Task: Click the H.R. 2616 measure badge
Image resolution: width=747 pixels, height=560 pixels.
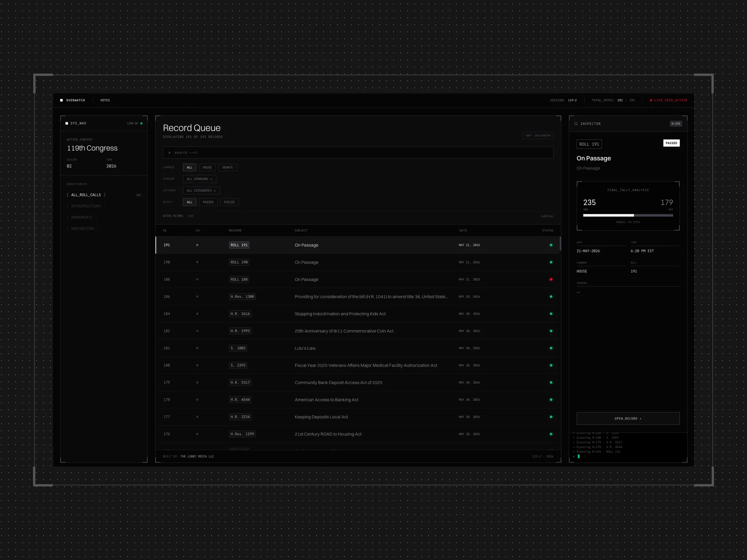Action: 240,314
